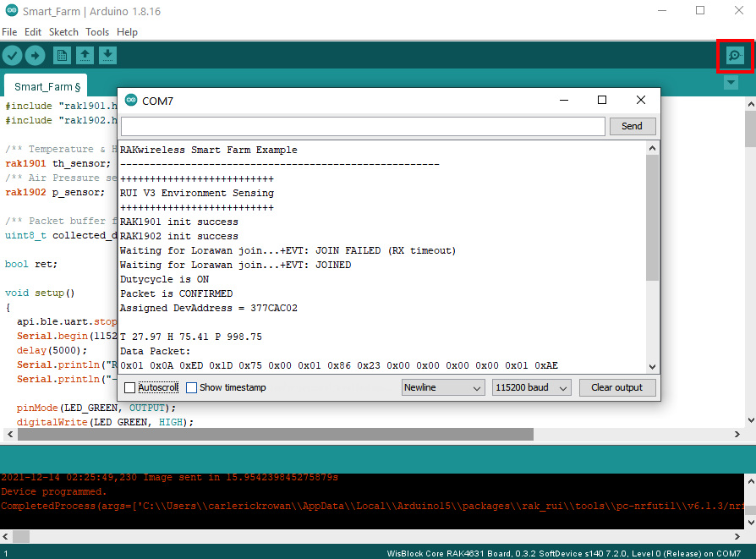Click the 'RUI V3 Environment Sensing' output line
This screenshot has height=559, width=756.
click(x=197, y=193)
